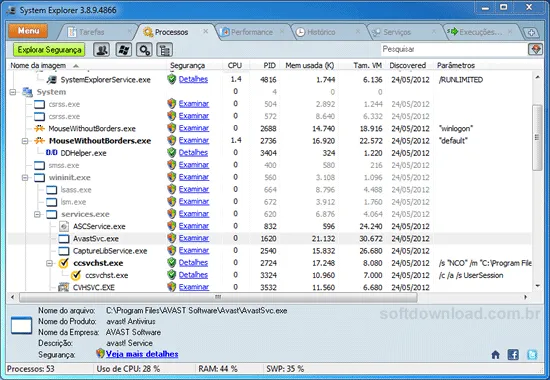Show users with the people toolbar icon
Screen dimensions: 550x380
coord(101,50)
